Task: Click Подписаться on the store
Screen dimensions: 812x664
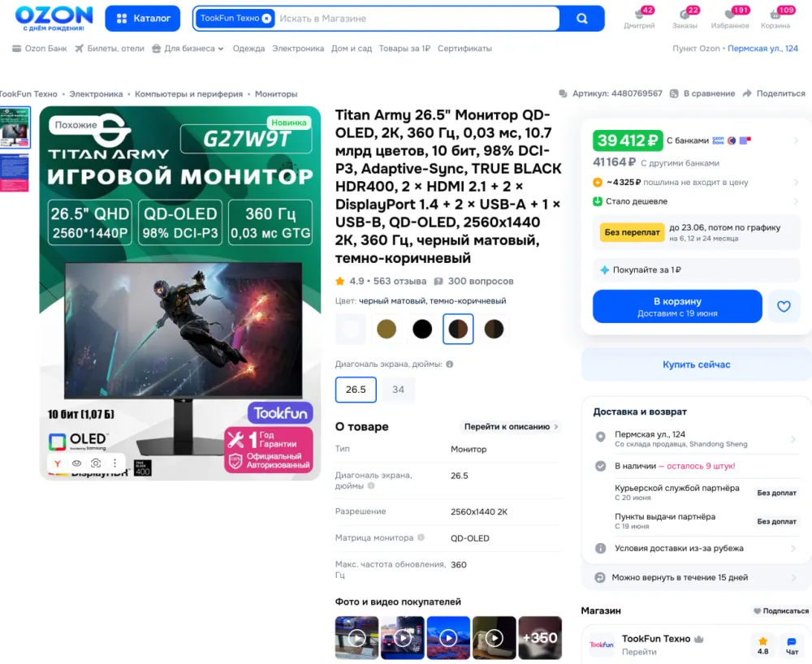Action: (x=781, y=610)
